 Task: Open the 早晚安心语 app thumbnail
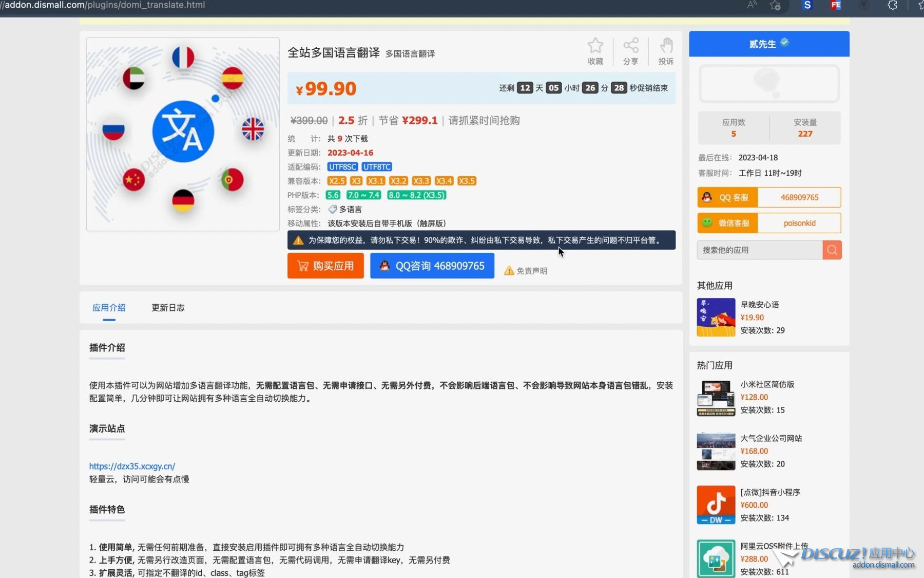click(x=716, y=318)
